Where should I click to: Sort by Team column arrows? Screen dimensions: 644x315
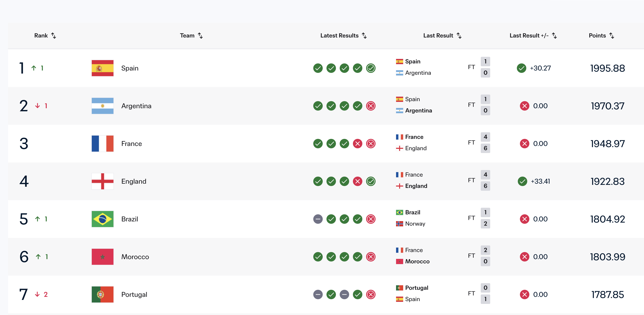coord(200,35)
